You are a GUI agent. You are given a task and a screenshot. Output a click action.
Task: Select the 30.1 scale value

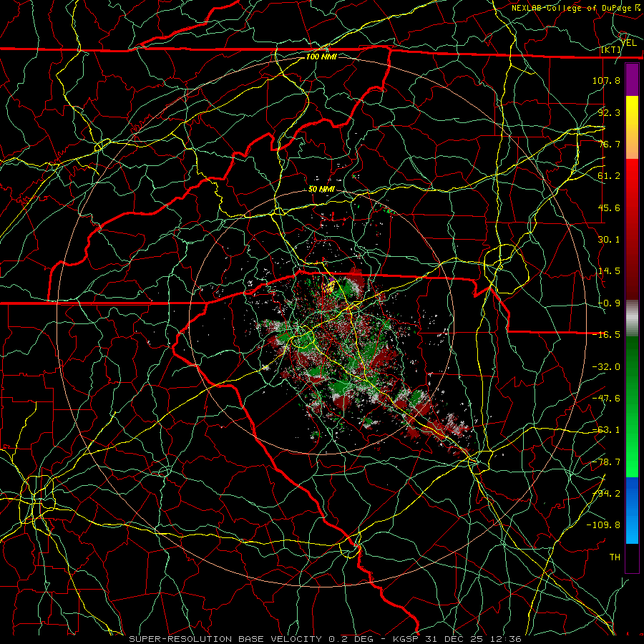[610, 240]
